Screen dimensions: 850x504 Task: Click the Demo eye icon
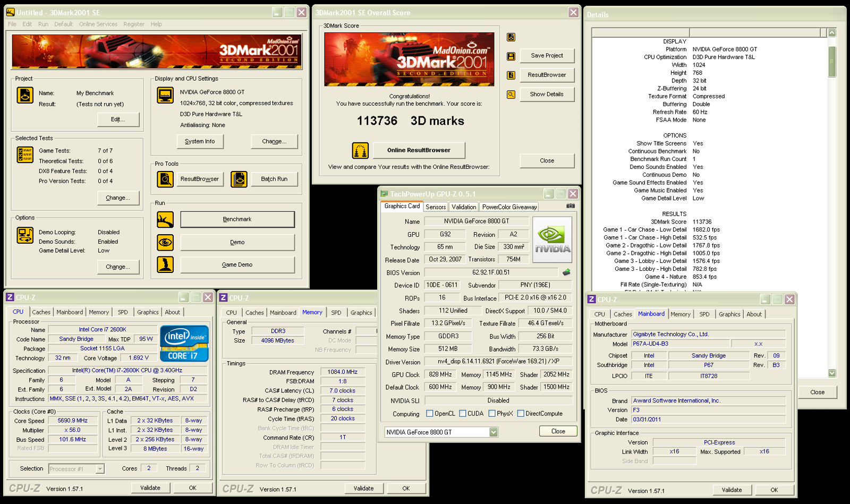coord(165,242)
